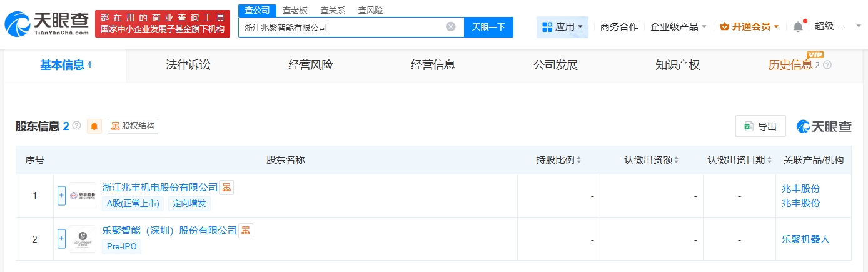Click the TianYanCha logo in header
Viewport: 868px width, 272px height.
pyautogui.click(x=47, y=24)
